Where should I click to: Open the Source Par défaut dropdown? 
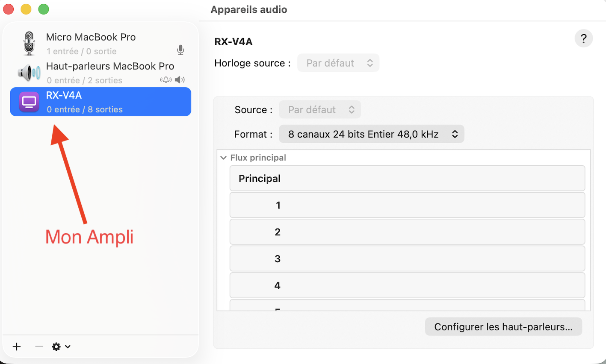[x=320, y=110]
